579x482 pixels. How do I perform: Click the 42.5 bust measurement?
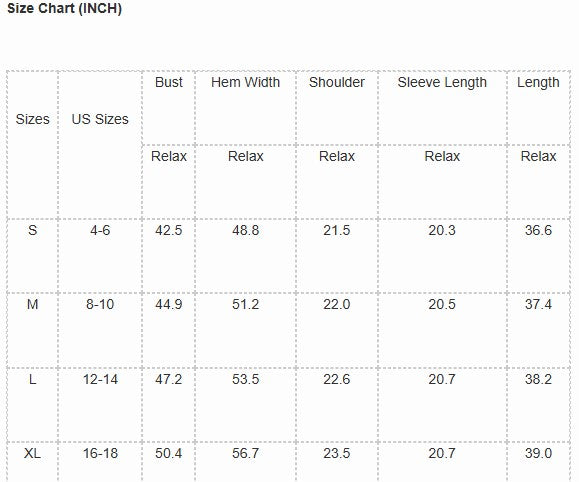point(169,230)
